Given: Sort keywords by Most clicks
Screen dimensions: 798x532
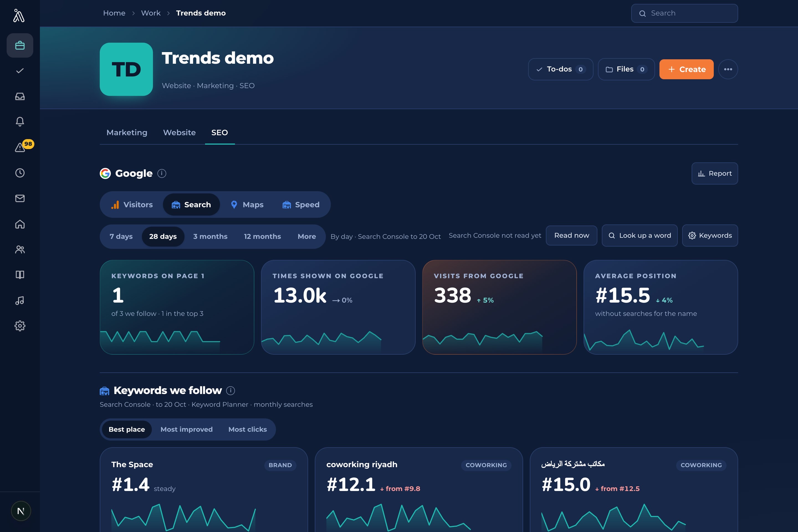Looking at the screenshot, I should [x=248, y=429].
